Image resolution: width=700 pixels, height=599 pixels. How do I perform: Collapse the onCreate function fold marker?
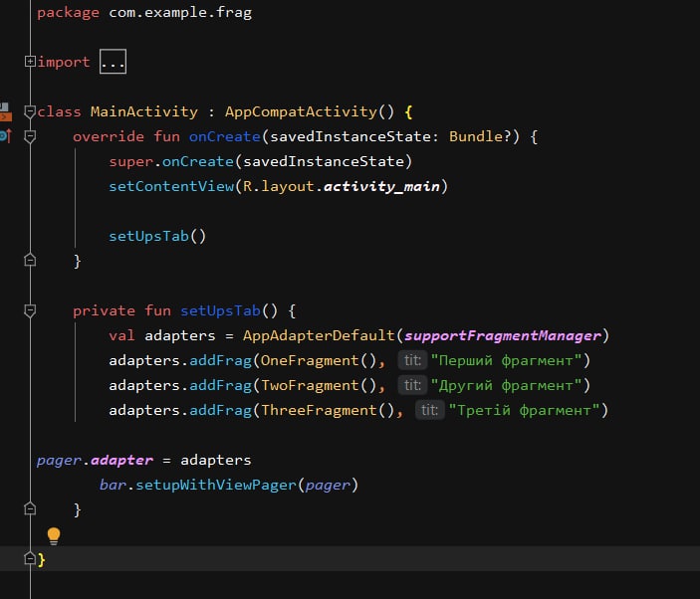coord(30,136)
